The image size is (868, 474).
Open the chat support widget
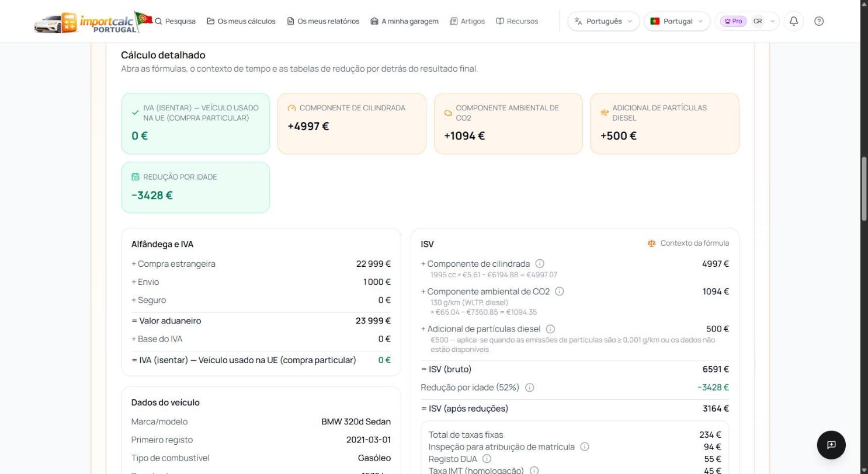click(x=831, y=445)
